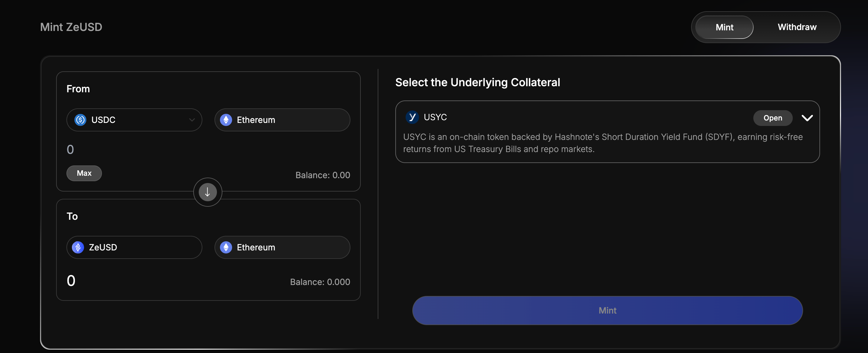This screenshot has width=868, height=353.
Task: Click the large blue Mint button
Action: tap(607, 310)
